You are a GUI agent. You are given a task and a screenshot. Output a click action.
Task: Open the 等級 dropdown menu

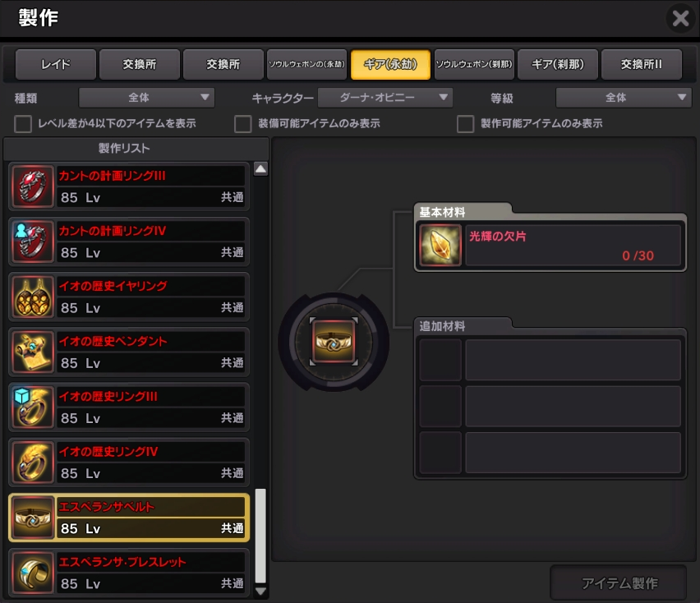click(624, 97)
